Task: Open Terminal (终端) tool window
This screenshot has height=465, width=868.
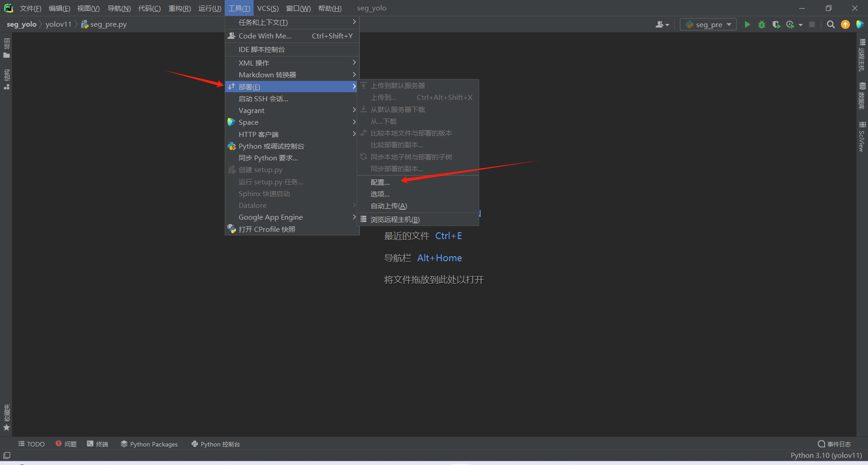Action: (x=98, y=444)
